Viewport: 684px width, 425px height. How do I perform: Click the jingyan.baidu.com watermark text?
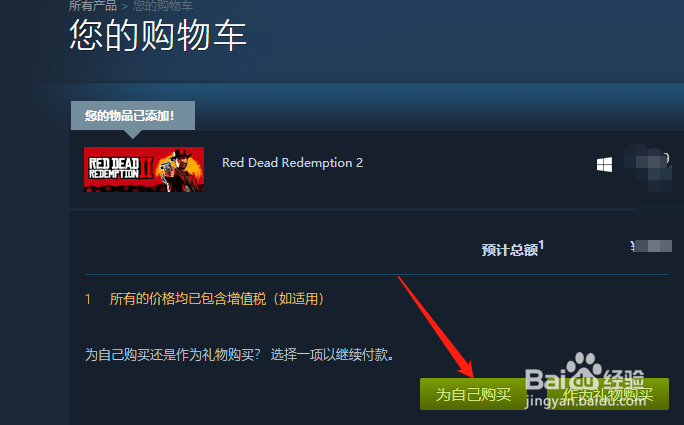586,401
